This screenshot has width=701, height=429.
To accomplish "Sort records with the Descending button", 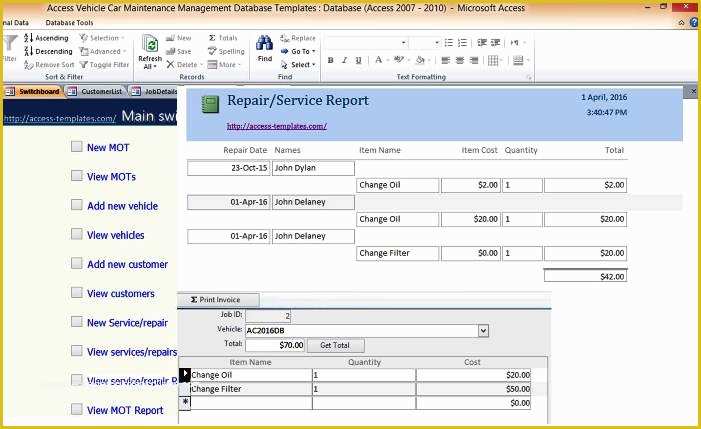I will [48, 51].
